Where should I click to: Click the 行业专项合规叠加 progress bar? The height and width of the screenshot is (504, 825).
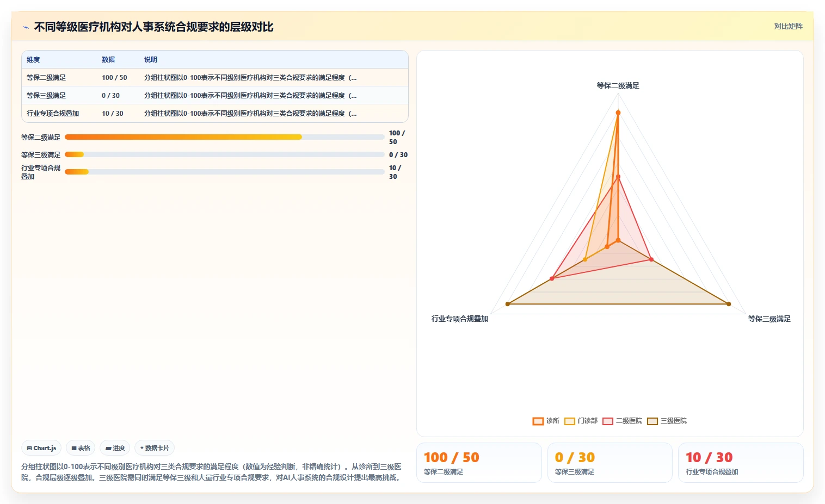point(224,172)
